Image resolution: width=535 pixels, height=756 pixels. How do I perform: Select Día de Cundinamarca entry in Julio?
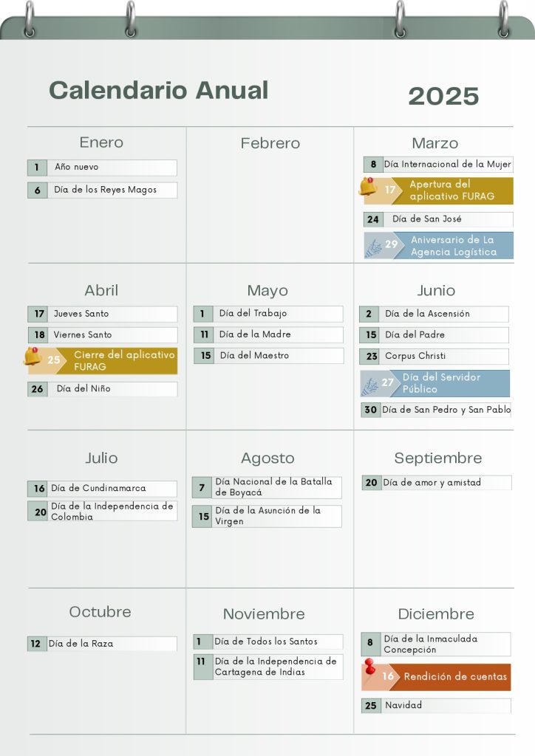[102, 489]
